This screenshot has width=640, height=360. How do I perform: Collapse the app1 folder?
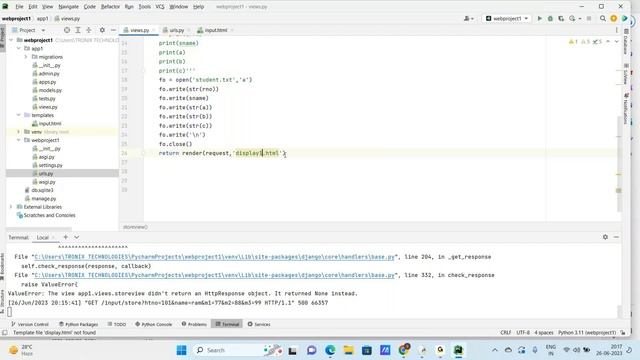pyautogui.click(x=19, y=48)
